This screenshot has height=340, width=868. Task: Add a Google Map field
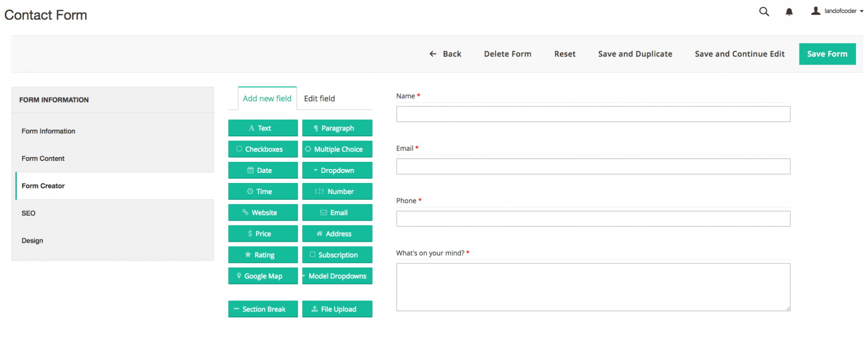(263, 276)
